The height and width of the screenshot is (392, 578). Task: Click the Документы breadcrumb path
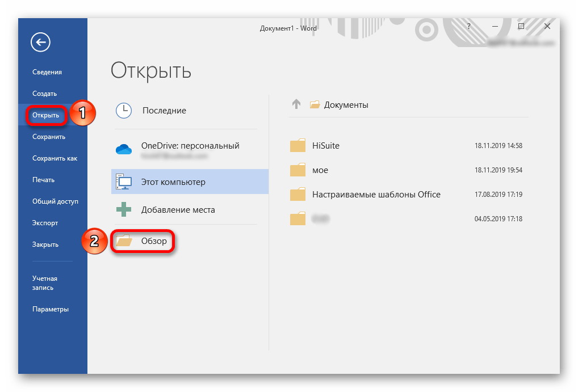pos(346,105)
